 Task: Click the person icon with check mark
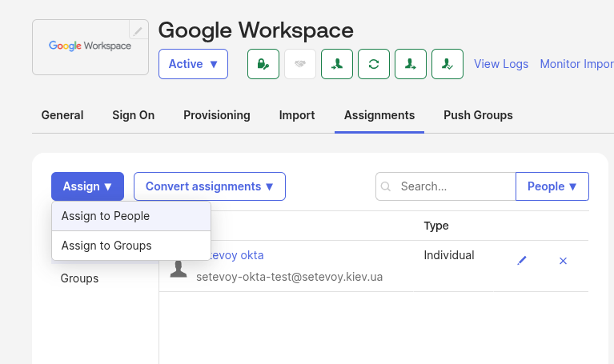point(447,64)
